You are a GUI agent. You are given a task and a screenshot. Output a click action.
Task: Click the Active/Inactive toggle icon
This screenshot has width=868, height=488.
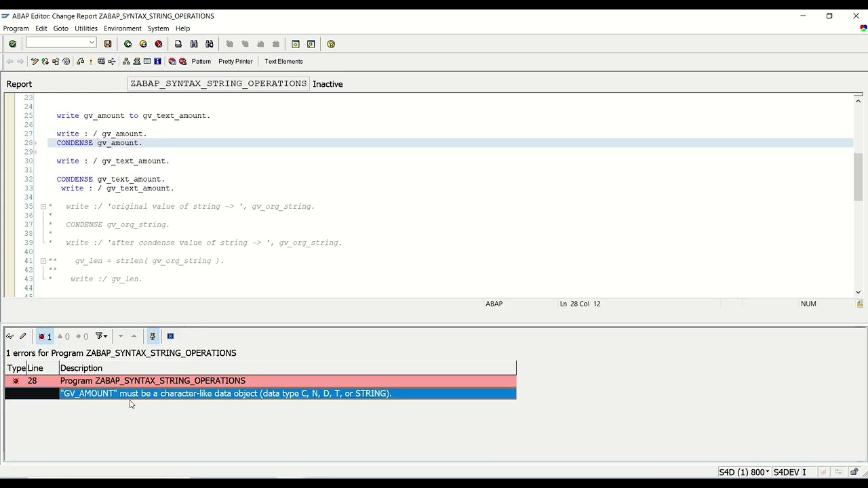[x=45, y=62]
